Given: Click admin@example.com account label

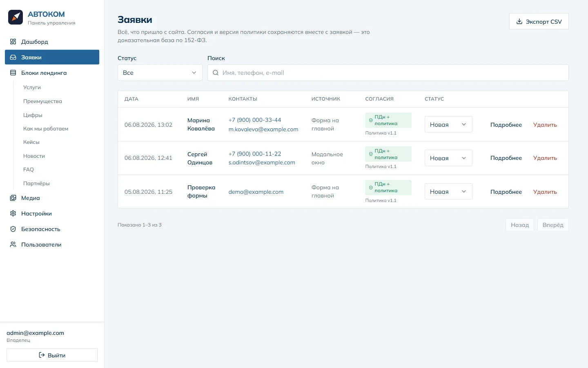Looking at the screenshot, I should pyautogui.click(x=35, y=333).
